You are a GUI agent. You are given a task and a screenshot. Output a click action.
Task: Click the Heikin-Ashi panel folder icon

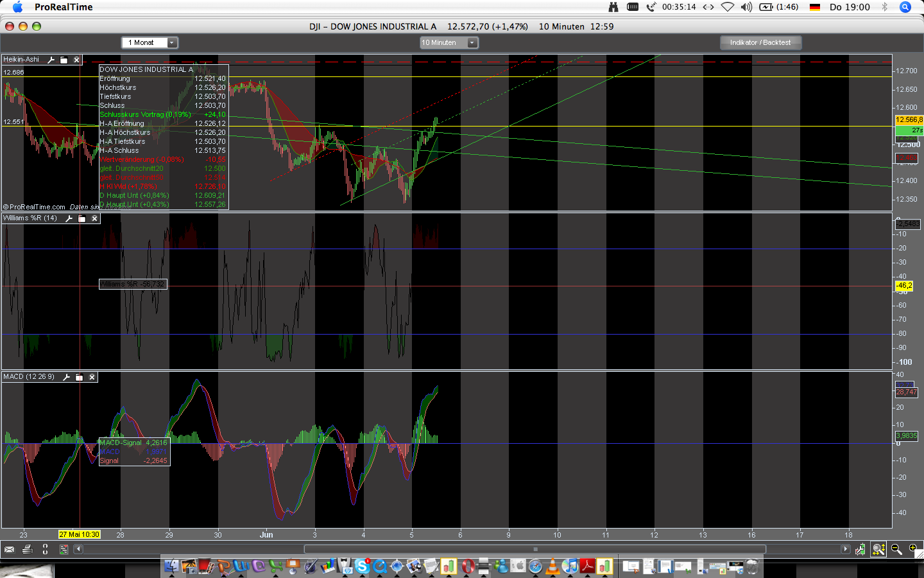[x=64, y=60]
